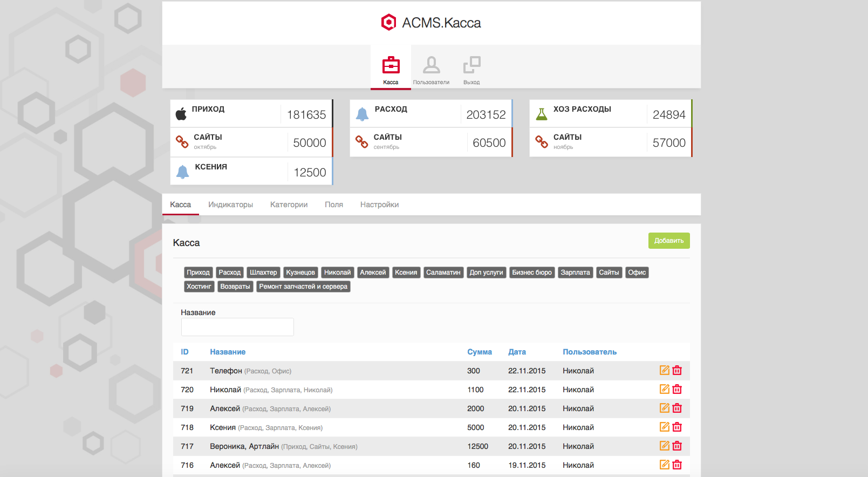Image resolution: width=868 pixels, height=477 pixels.
Task: Filter by Ремонт запчастей и сервера tag
Action: pyautogui.click(x=303, y=287)
